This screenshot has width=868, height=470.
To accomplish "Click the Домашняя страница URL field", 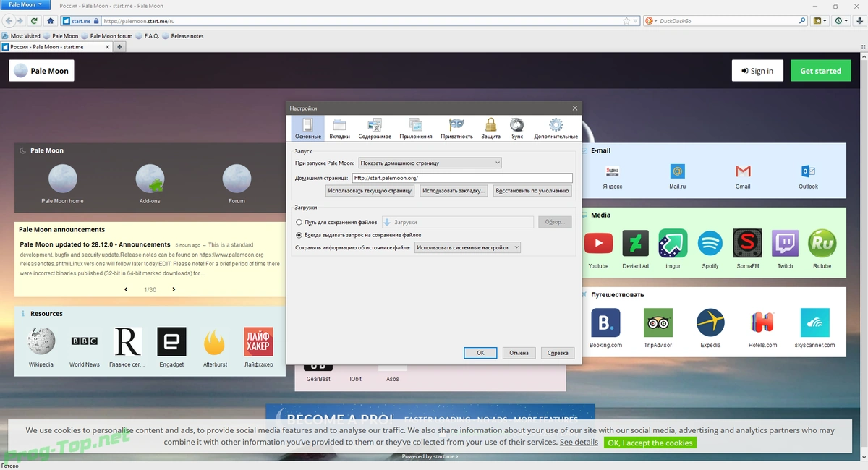I will tap(461, 178).
